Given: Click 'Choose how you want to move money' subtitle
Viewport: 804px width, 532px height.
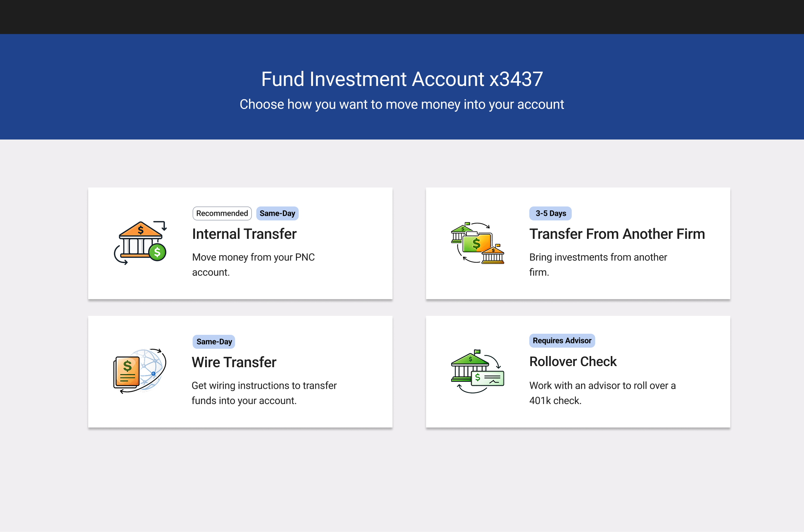Looking at the screenshot, I should (402, 105).
